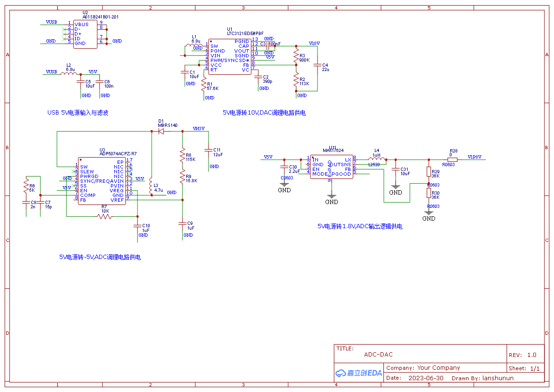This screenshot has width=554, height=392.
Task: Select the C4 22u capacitor symbol
Action: 317,65
